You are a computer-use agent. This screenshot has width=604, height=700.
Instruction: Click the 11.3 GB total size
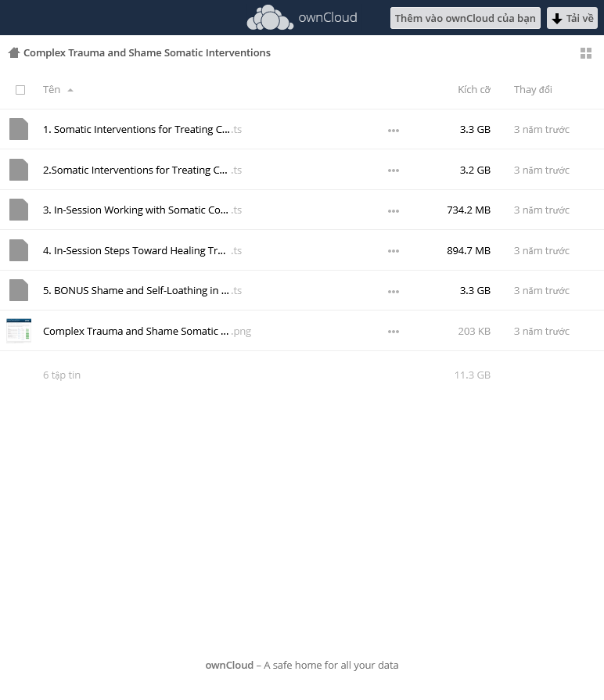[x=473, y=375]
